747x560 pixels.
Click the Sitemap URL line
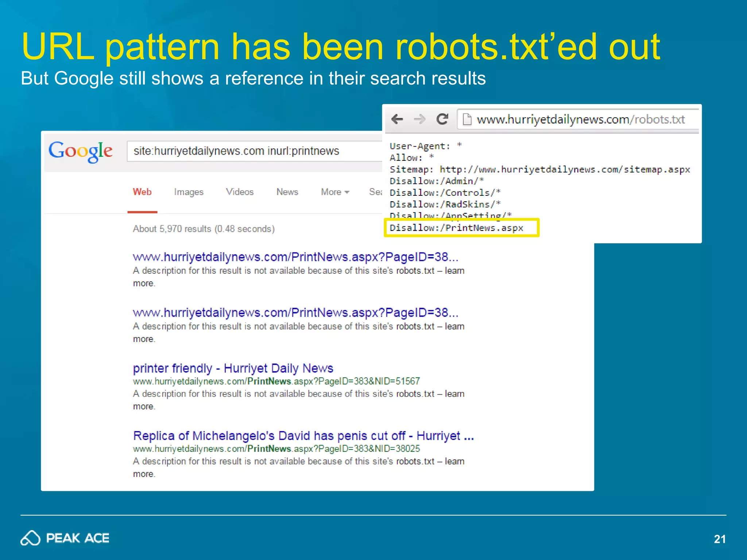[x=540, y=170]
